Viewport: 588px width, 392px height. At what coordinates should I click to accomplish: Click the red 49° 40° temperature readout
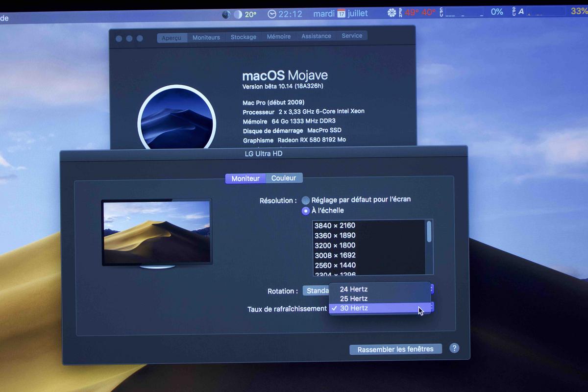(420, 12)
